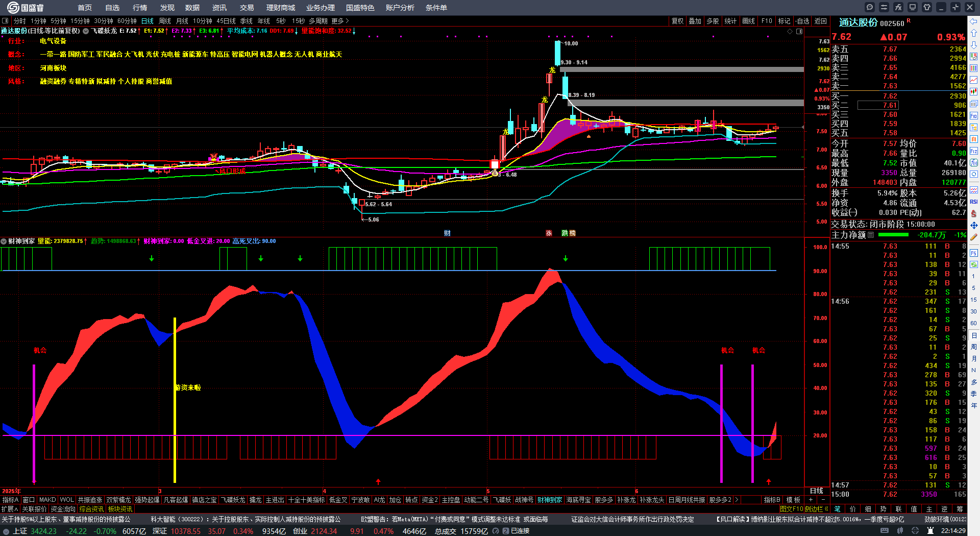Switch to the 60分钟 period tab
Screen dimensions: 980x536
click(127, 21)
